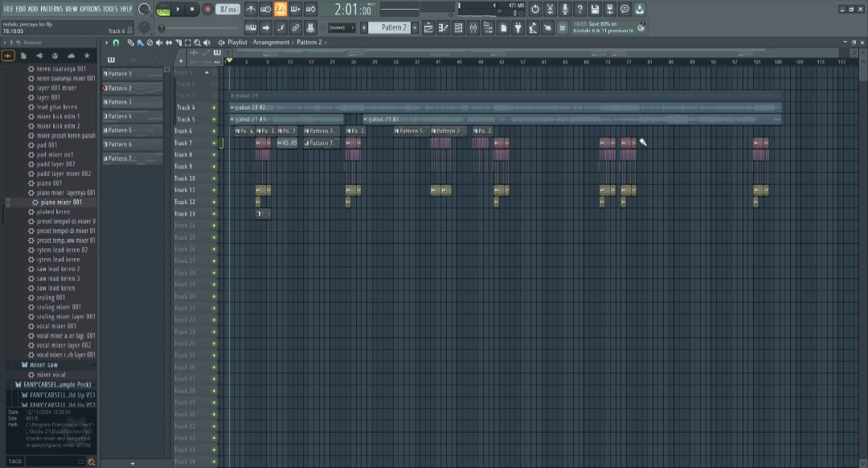Image resolution: width=868 pixels, height=468 pixels.
Task: Expand the FANY'CARSEL..ample Pack) folder
Action: (52, 384)
